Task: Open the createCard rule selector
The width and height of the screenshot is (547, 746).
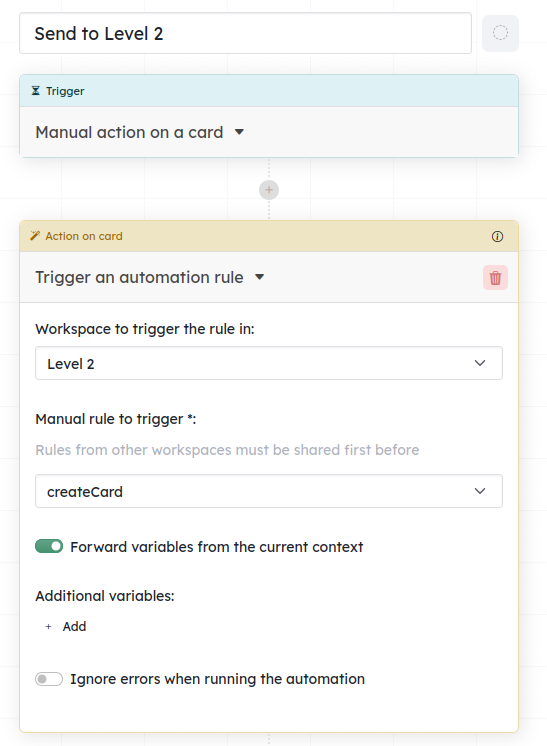Action: pos(269,491)
